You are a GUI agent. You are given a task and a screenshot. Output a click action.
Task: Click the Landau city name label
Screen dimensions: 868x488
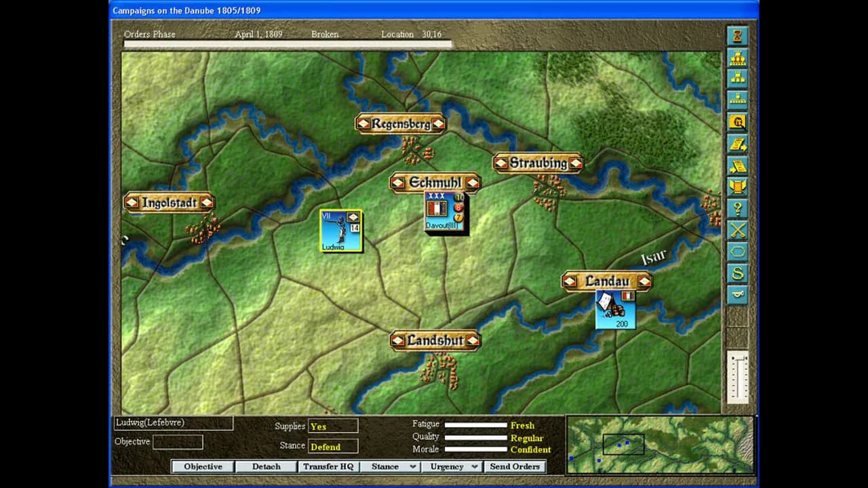[607, 281]
